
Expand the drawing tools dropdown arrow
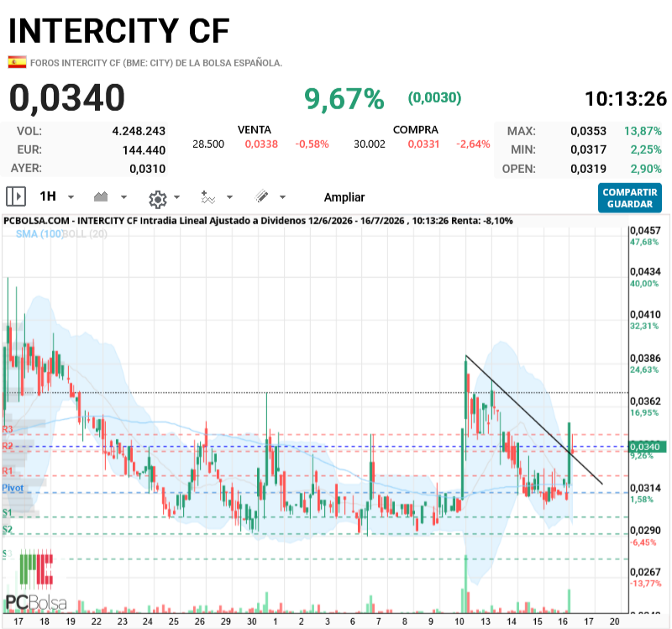(x=282, y=197)
